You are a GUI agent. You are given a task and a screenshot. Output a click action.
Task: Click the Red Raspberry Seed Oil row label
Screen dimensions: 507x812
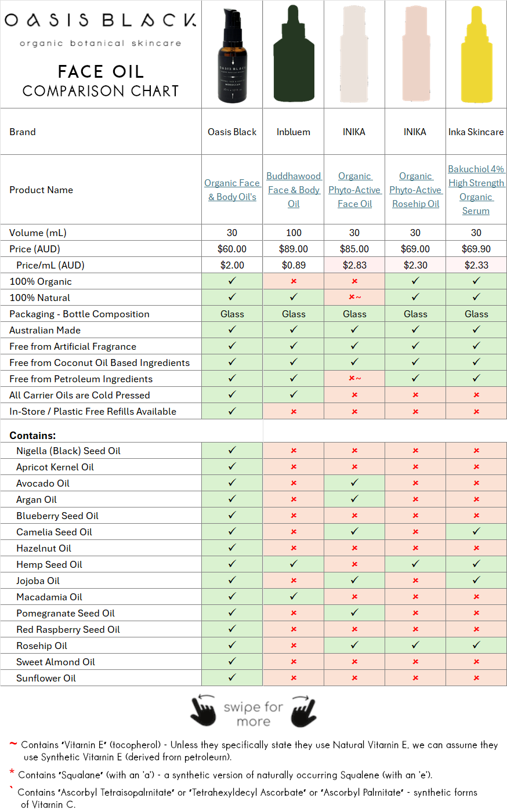[68, 629]
